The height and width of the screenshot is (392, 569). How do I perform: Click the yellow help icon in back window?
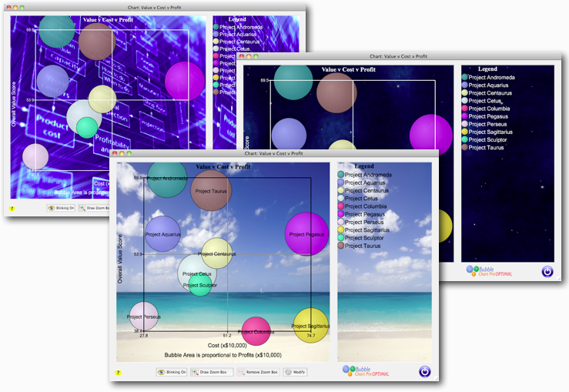12,208
